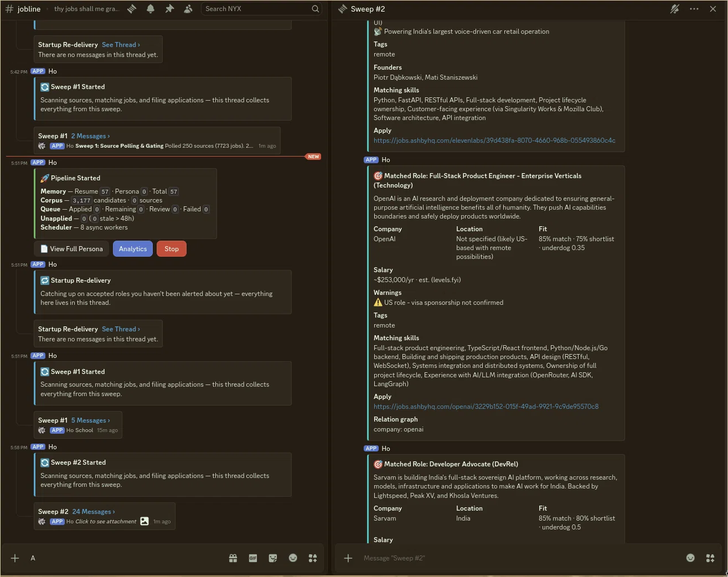
Task: Click the jobline channel hash icon
Action: click(x=9, y=9)
